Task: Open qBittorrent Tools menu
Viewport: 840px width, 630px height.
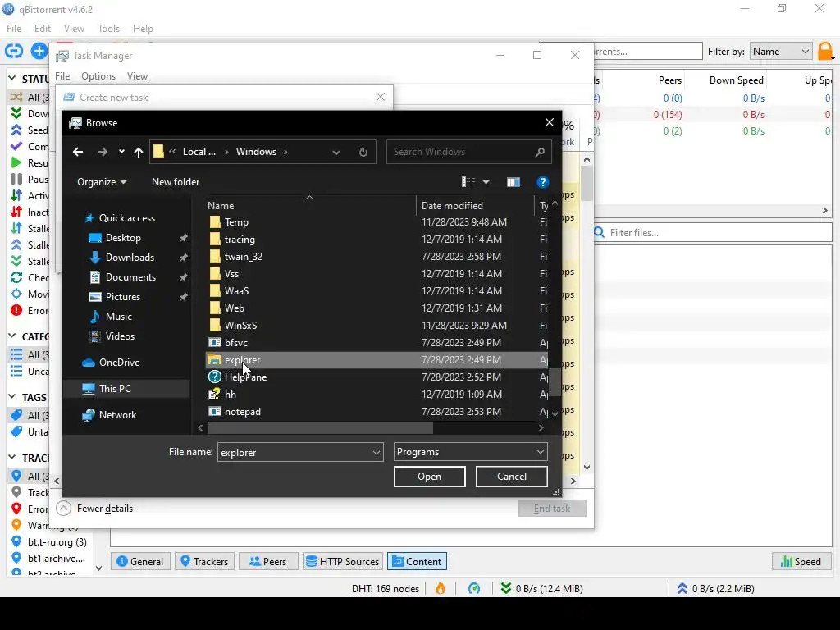Action: pyautogui.click(x=109, y=29)
